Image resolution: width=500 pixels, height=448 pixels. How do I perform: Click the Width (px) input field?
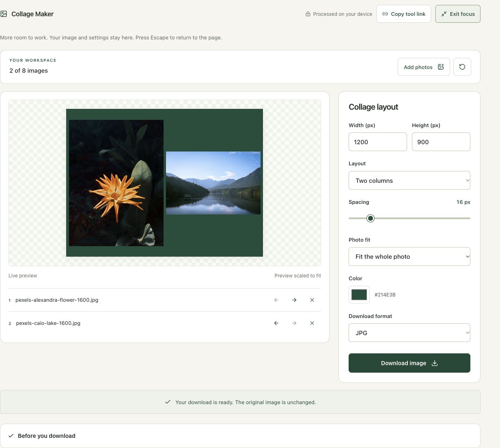(377, 142)
